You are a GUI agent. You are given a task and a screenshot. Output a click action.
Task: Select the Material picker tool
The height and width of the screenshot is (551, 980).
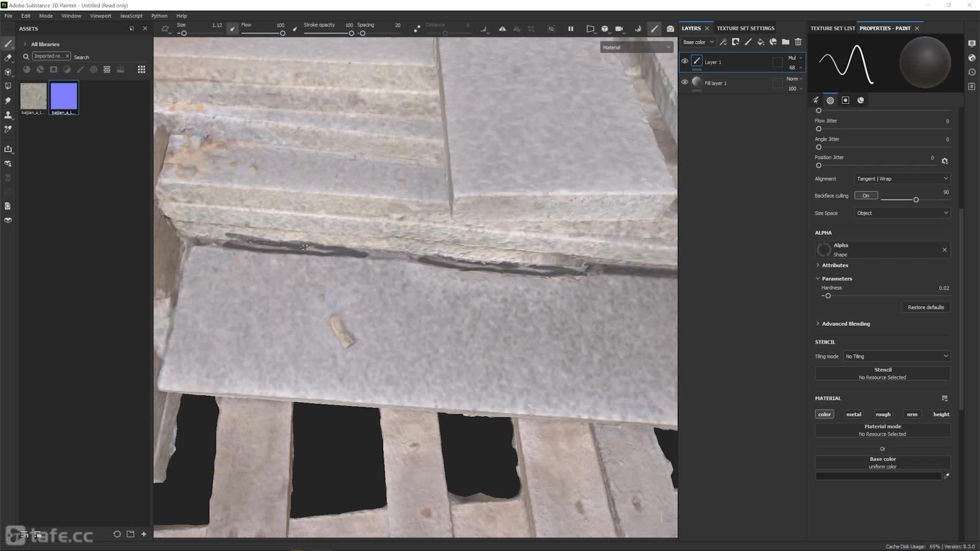pos(8,129)
